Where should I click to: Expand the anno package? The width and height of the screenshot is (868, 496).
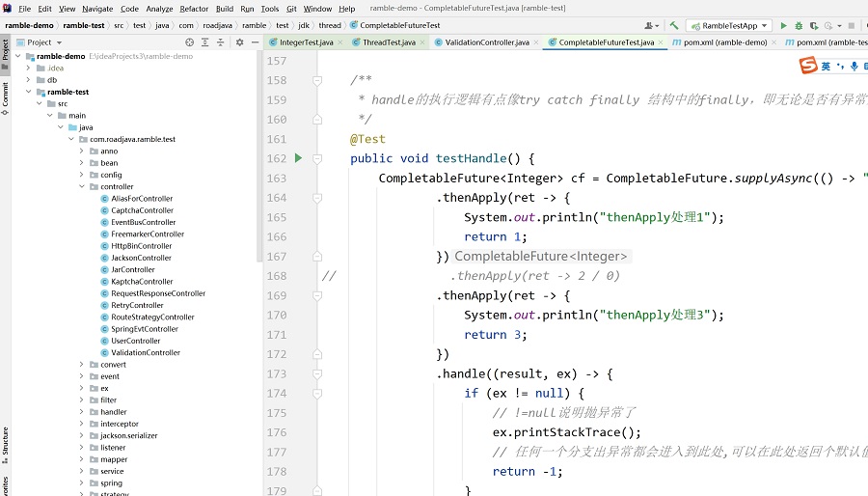click(x=81, y=152)
